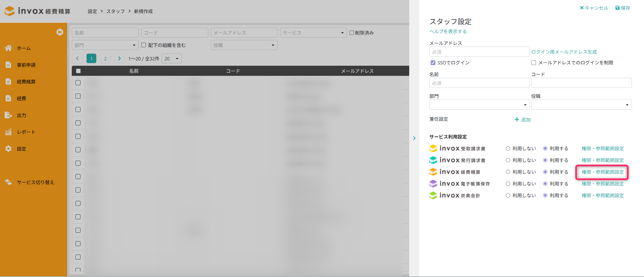
Task: Click the invox 炭素会計 service icon
Action: (433, 195)
